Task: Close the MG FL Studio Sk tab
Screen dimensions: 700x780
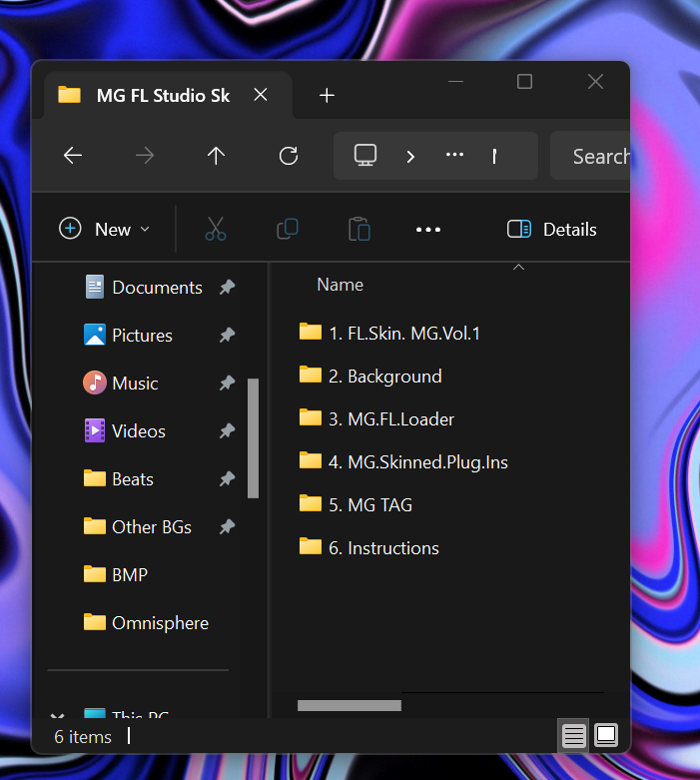Action: click(x=261, y=95)
